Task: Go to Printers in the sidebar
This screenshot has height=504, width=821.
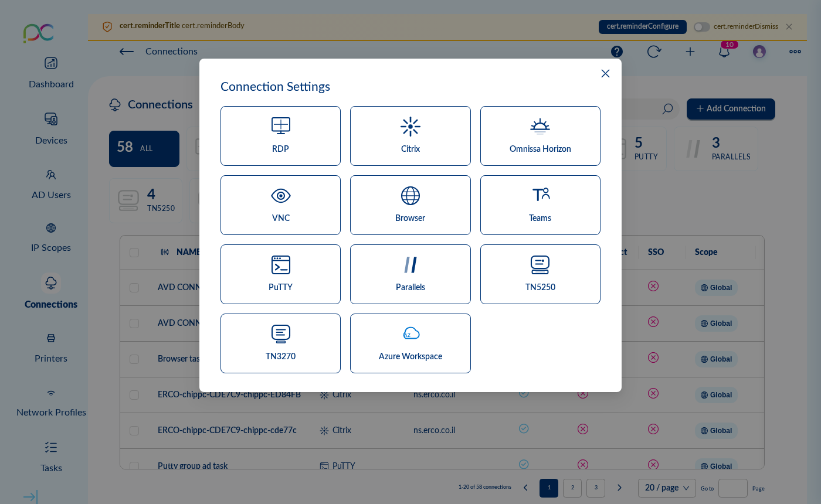Action: 51,347
